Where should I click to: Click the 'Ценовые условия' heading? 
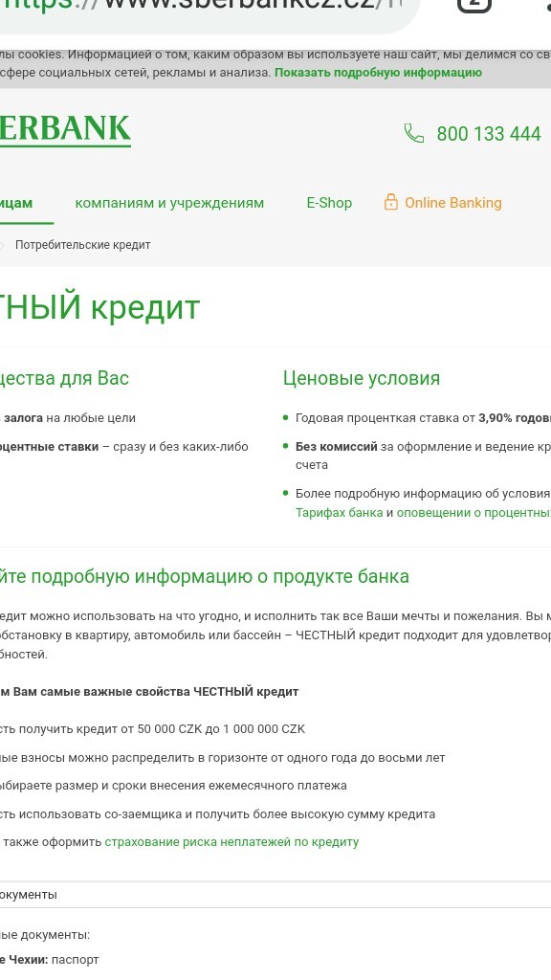tap(361, 378)
